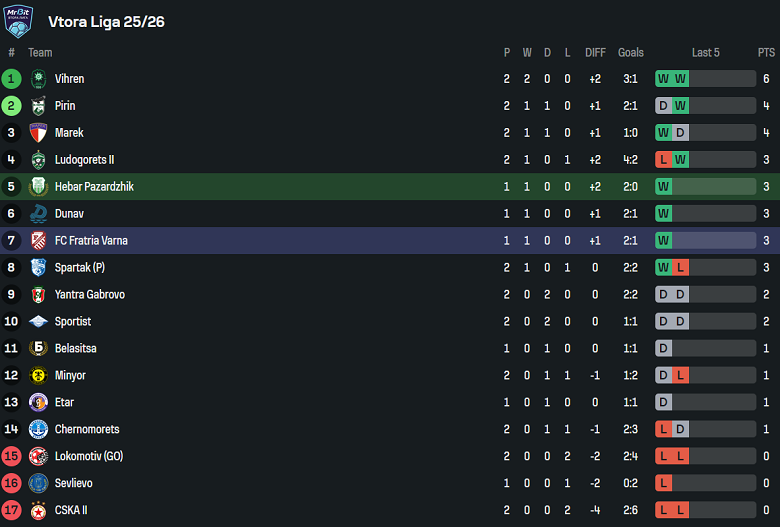Image resolution: width=780 pixels, height=527 pixels.
Task: Open the Vtora Liga 25/26 title
Action: (x=106, y=21)
